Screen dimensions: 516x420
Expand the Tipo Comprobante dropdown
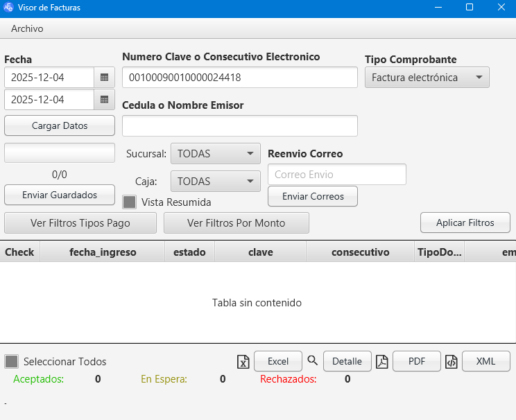pyautogui.click(x=427, y=78)
